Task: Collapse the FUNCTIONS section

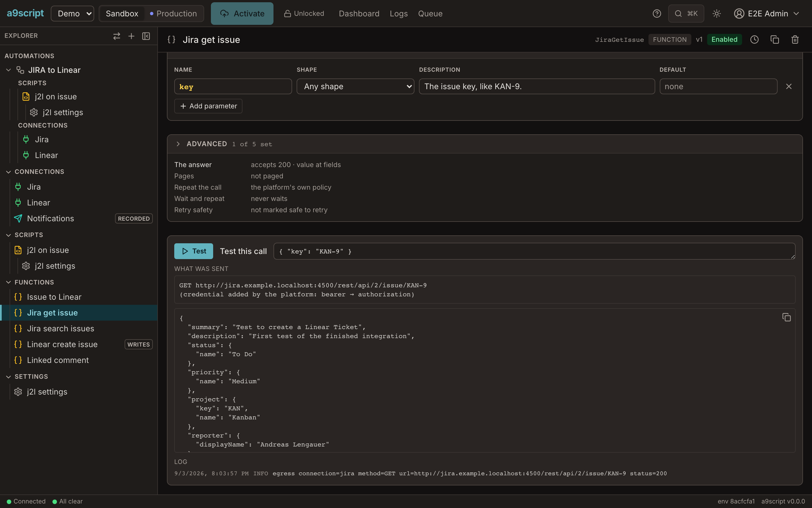Action: [x=9, y=282]
